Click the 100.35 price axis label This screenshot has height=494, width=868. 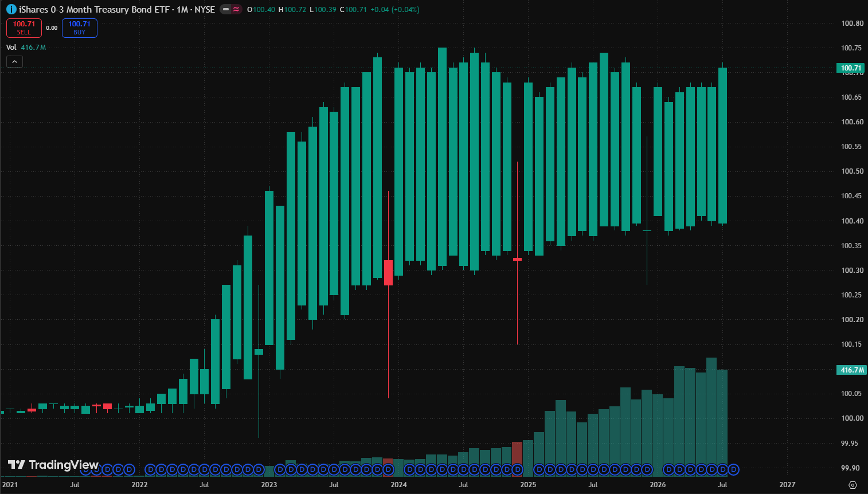pos(852,246)
